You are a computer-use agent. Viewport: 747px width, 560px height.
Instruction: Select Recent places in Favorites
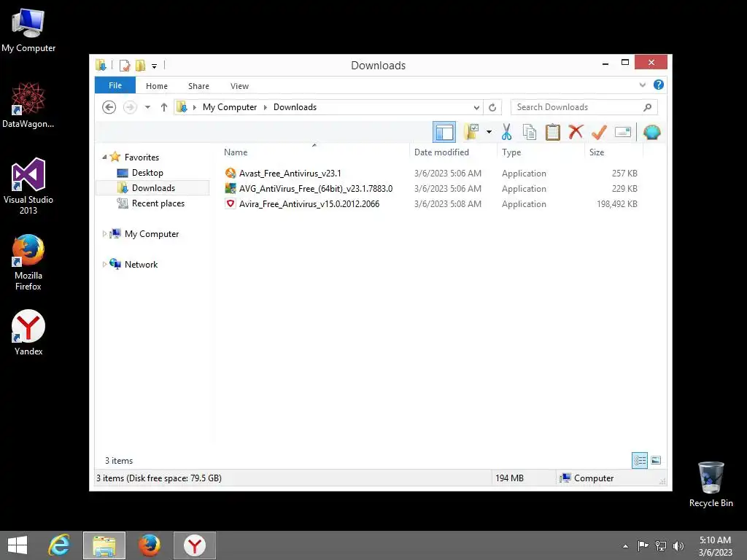tap(158, 203)
